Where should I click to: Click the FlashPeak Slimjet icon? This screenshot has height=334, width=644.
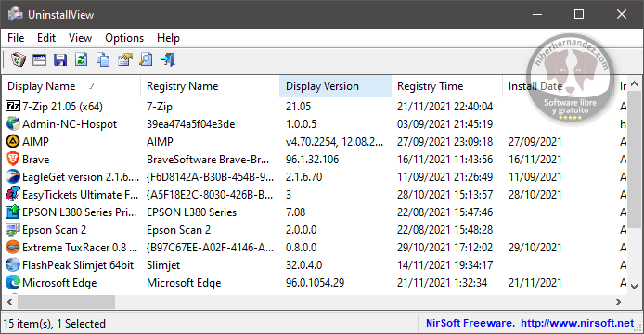(x=13, y=265)
